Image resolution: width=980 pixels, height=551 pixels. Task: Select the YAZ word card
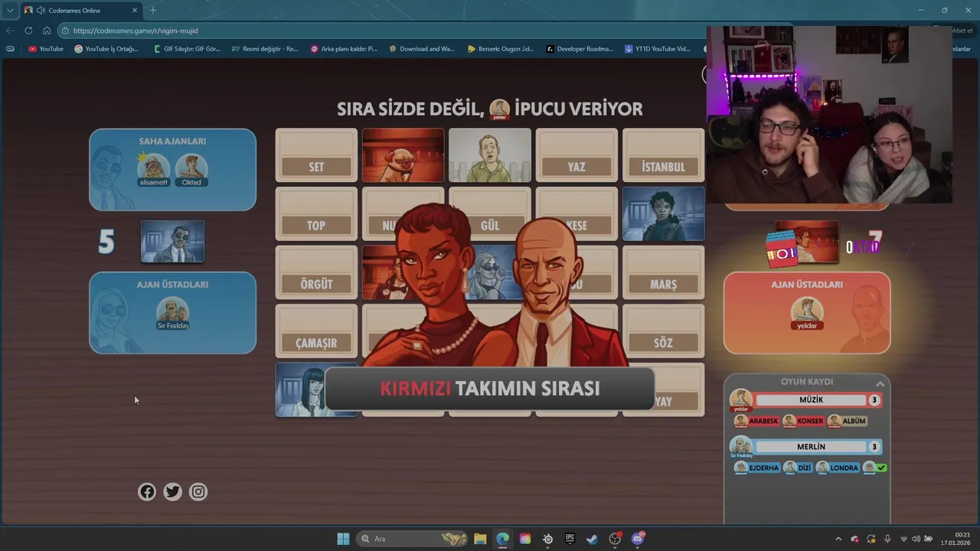point(577,155)
